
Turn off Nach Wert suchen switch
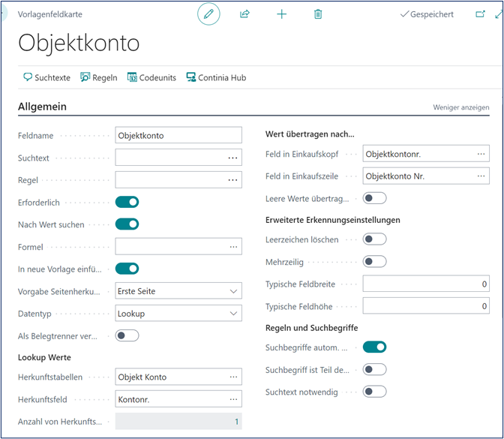click(x=127, y=224)
